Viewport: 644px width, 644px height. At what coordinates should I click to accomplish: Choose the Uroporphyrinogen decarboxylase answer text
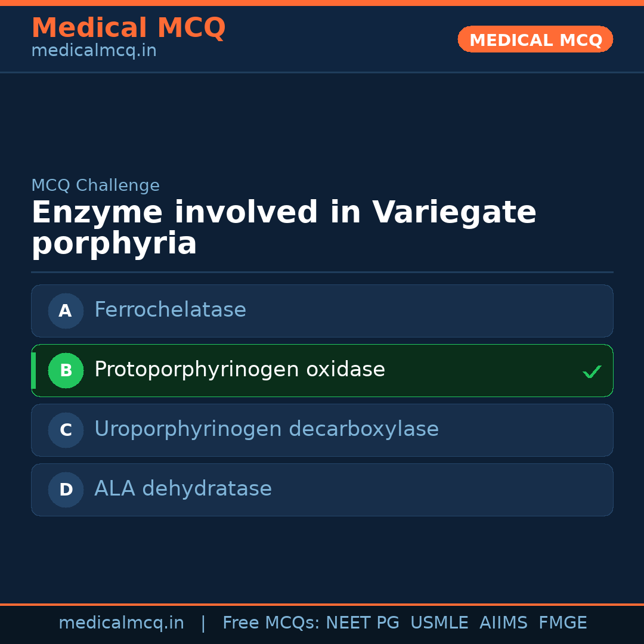(x=266, y=429)
